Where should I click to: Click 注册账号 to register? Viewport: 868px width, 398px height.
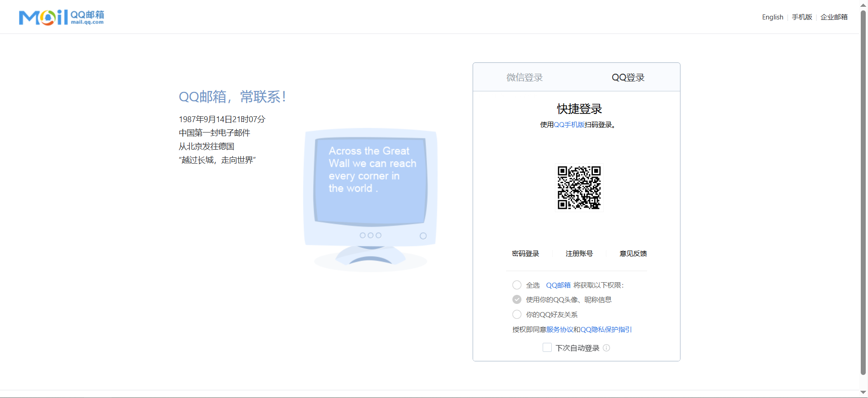coord(579,253)
